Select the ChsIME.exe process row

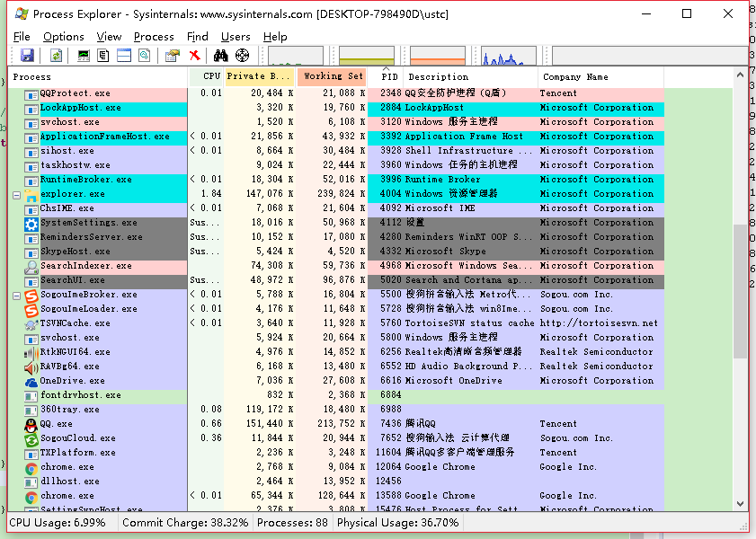tap(336, 208)
